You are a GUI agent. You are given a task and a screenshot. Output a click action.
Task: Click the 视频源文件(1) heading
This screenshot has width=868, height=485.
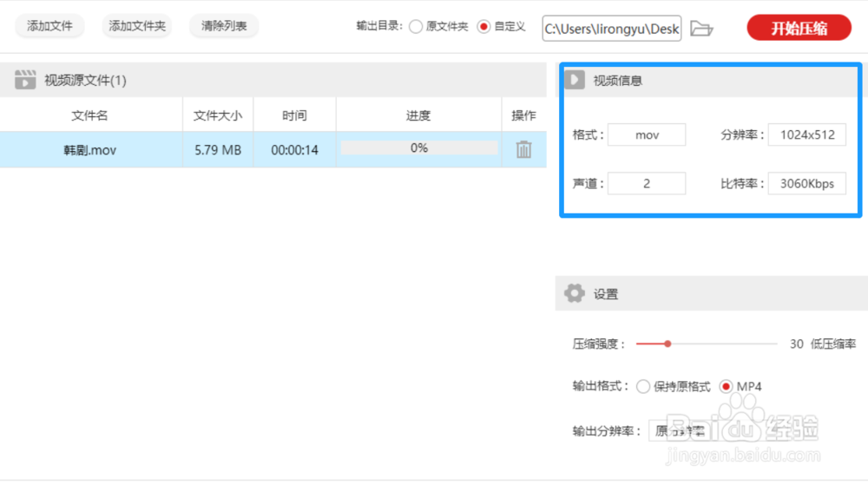click(x=85, y=81)
